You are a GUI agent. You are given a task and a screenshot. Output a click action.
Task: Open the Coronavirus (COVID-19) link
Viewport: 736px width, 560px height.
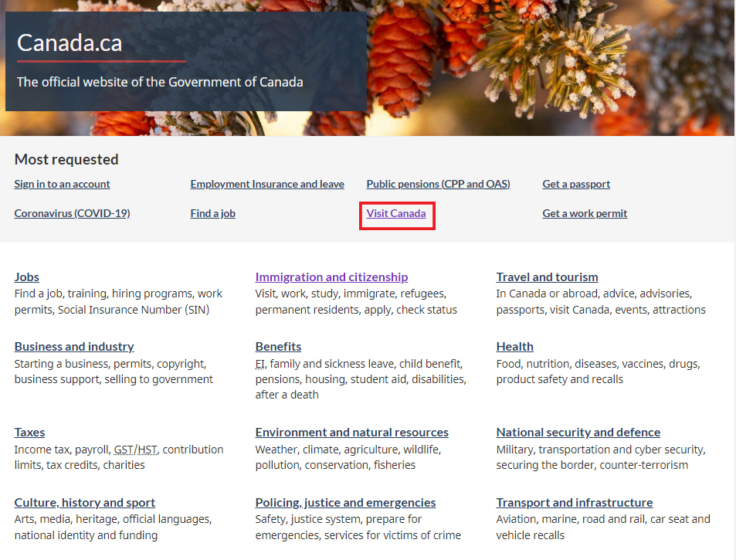tap(72, 213)
